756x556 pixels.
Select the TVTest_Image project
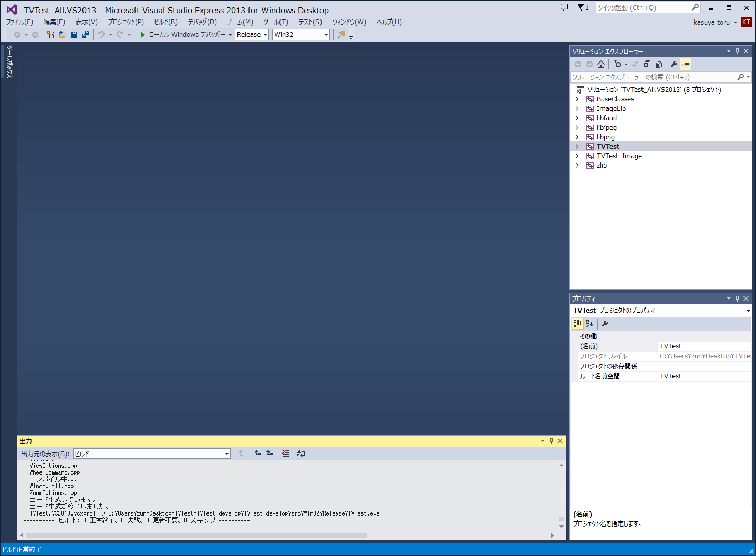pyautogui.click(x=619, y=156)
